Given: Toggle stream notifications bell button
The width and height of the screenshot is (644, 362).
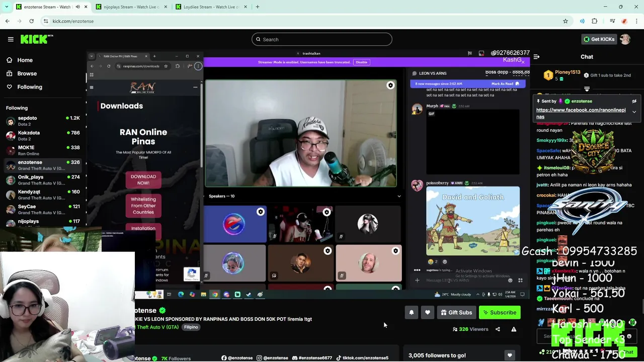Looking at the screenshot, I should [x=411, y=313].
